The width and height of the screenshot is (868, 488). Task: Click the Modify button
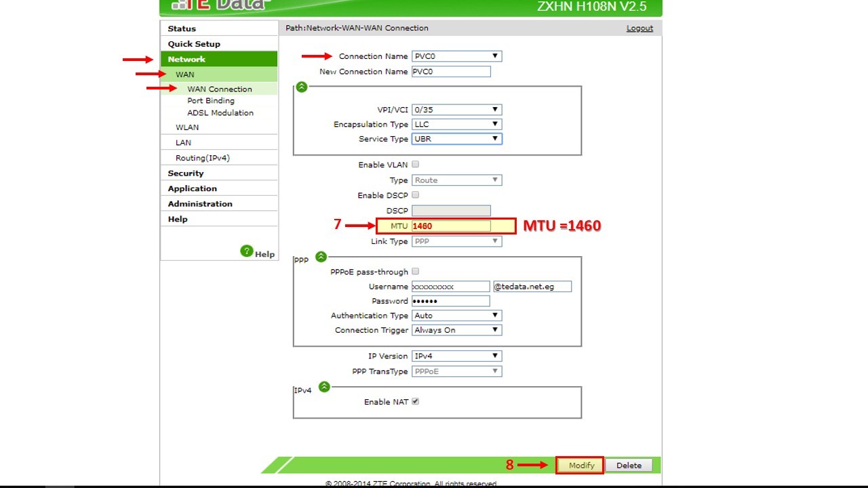coord(581,466)
